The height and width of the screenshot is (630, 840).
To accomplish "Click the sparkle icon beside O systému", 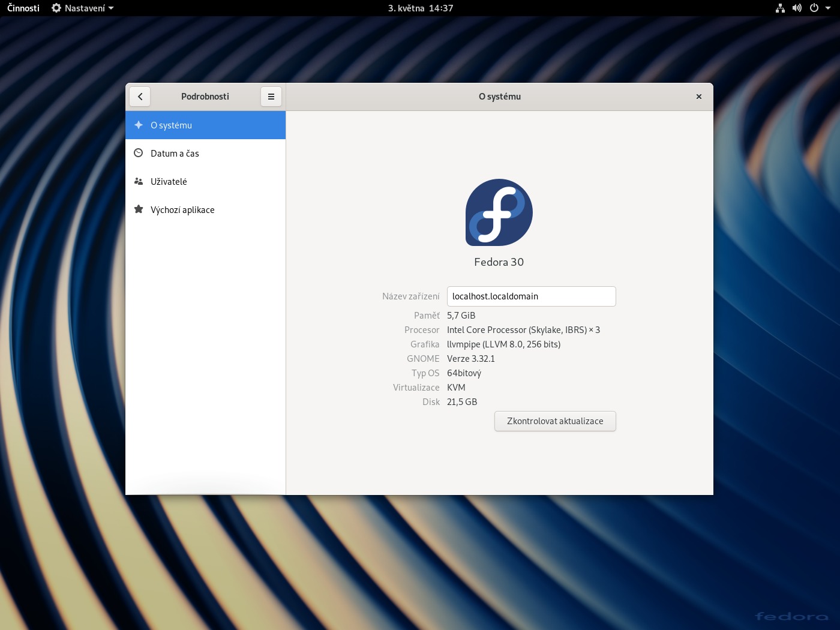I will tap(139, 125).
